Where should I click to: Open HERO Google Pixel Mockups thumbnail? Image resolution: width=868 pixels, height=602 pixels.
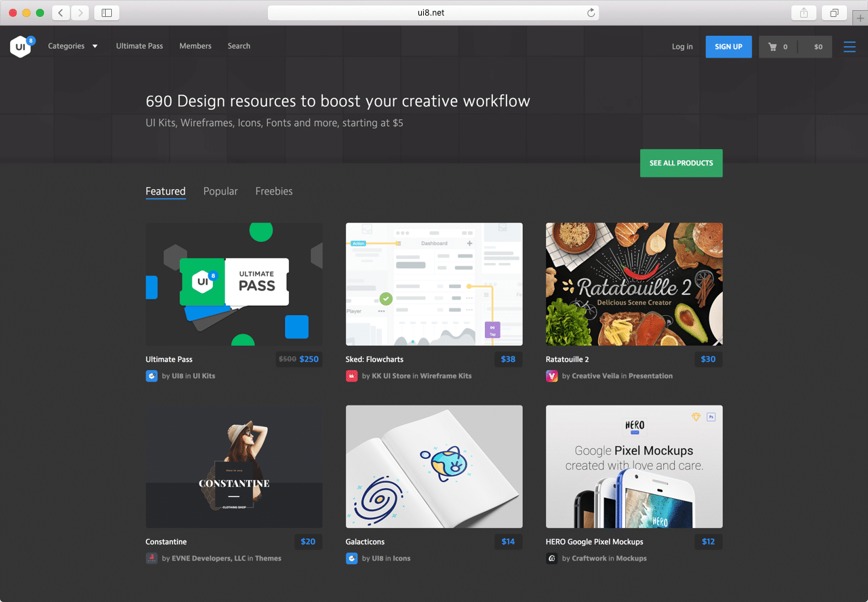coord(634,466)
